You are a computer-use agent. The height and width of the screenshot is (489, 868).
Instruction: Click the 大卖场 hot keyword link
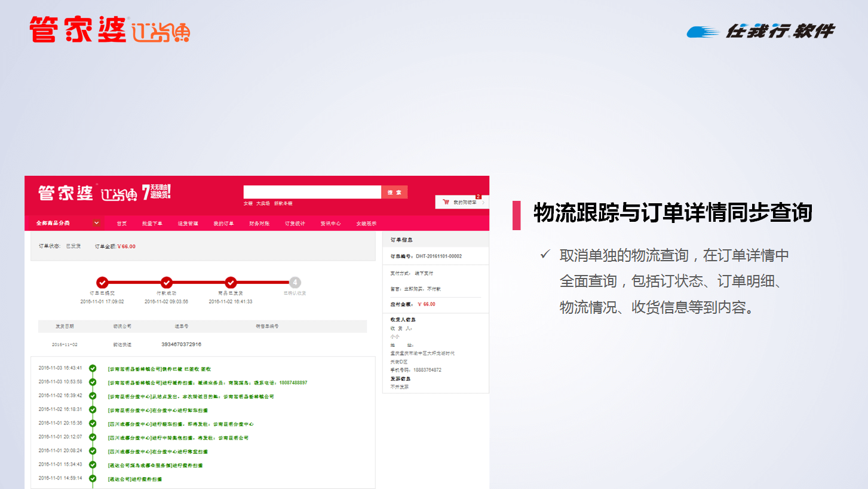click(x=263, y=204)
